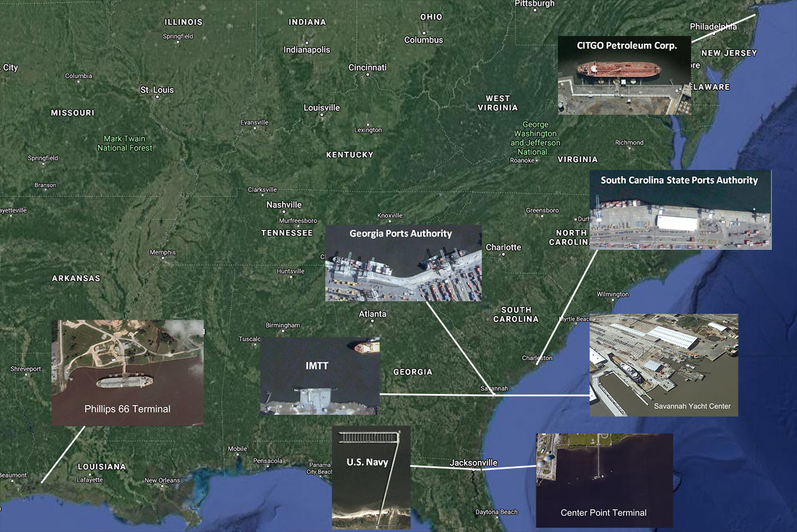Select the Lafayette label
This screenshot has width=797, height=532.
tap(90, 480)
